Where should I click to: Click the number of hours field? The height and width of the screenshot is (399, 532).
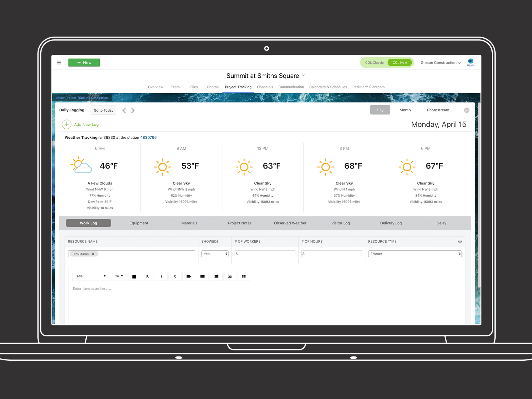click(x=332, y=254)
